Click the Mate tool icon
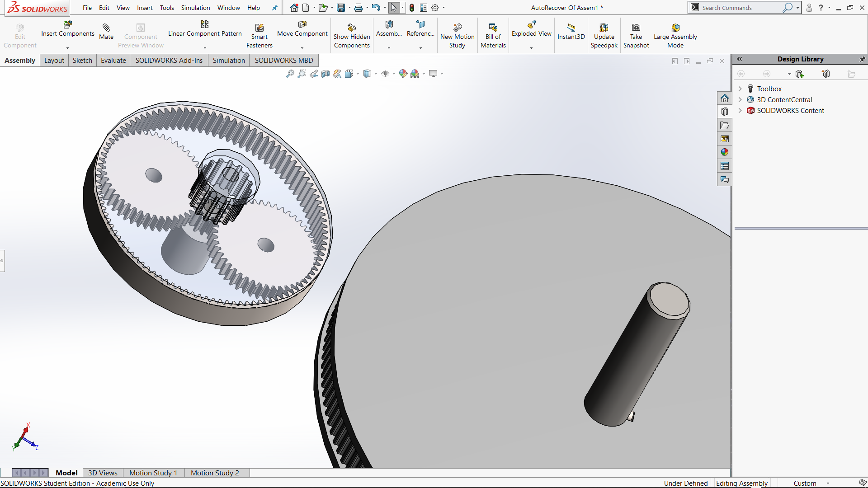Screen dimensions: 868x488 (x=106, y=28)
